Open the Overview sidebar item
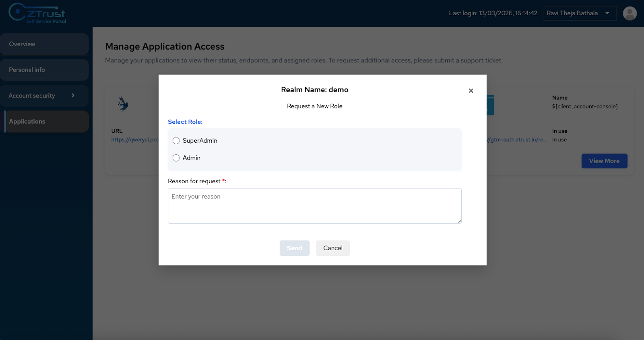This screenshot has height=340, width=644. (x=44, y=44)
